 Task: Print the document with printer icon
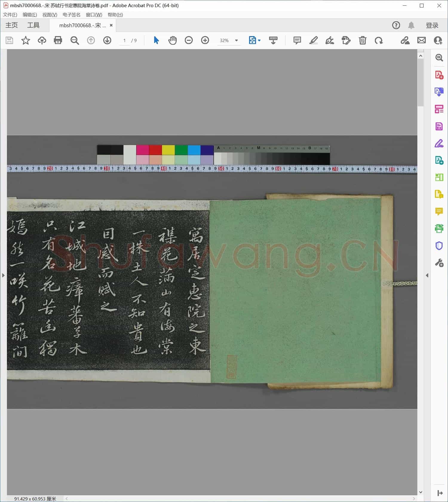58,40
